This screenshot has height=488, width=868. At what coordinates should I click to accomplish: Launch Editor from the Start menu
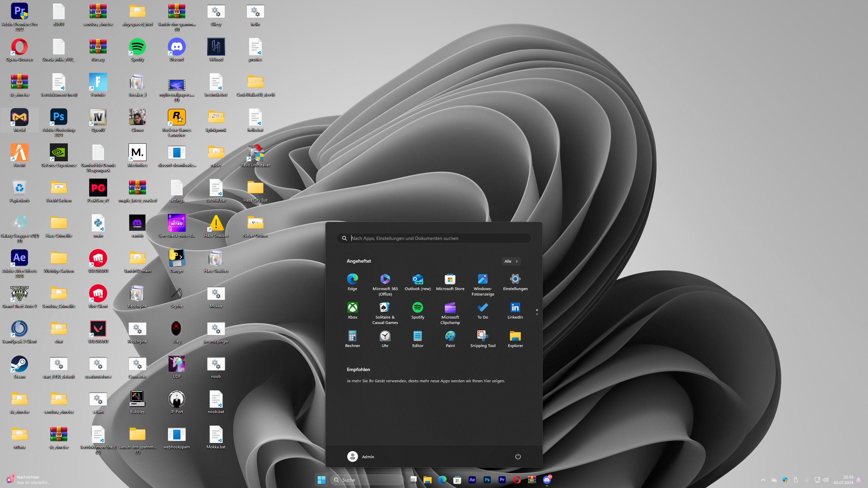[418, 339]
